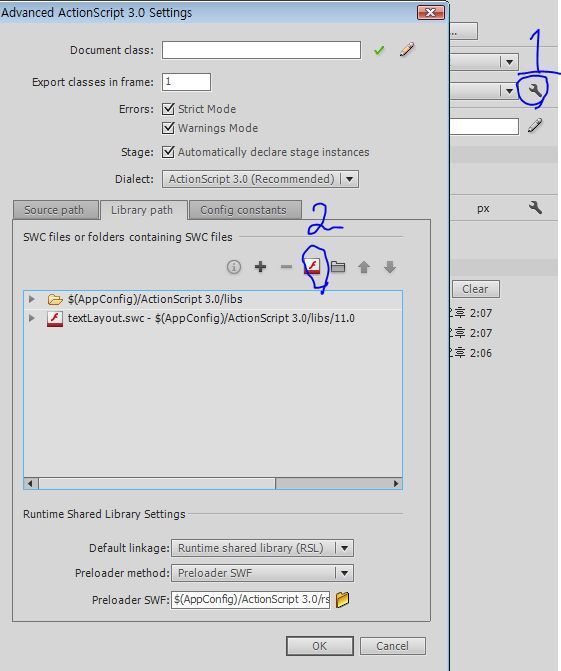This screenshot has width=561, height=671.
Task: Click the horizontal scrollbar thumb in library list
Action: 157,484
